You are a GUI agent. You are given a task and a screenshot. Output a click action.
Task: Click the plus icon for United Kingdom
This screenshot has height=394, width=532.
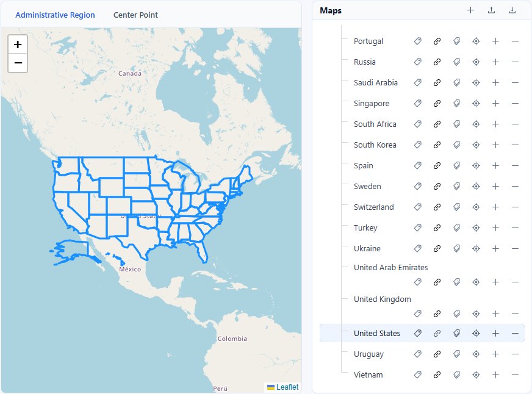coord(495,313)
